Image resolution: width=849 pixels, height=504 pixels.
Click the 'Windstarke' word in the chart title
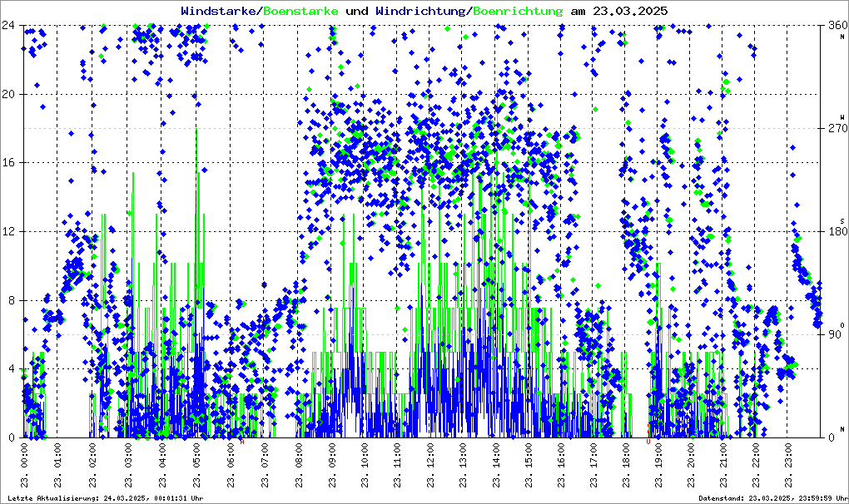coord(220,11)
